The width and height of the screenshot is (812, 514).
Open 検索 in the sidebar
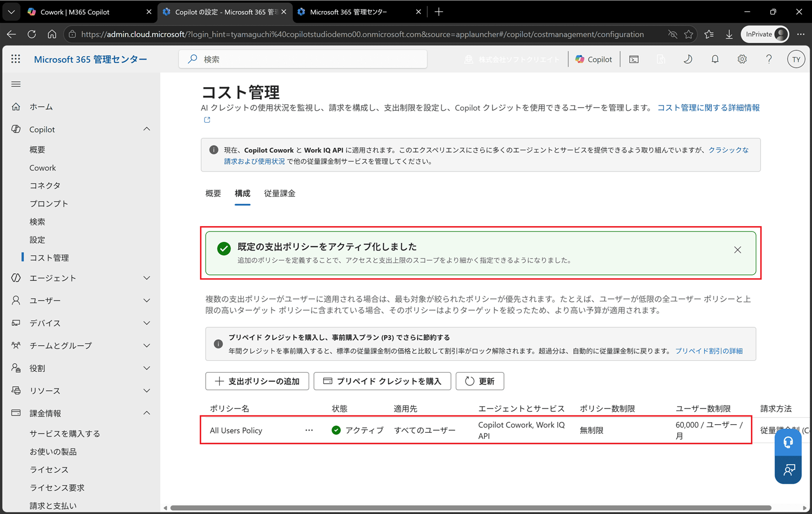tap(37, 222)
